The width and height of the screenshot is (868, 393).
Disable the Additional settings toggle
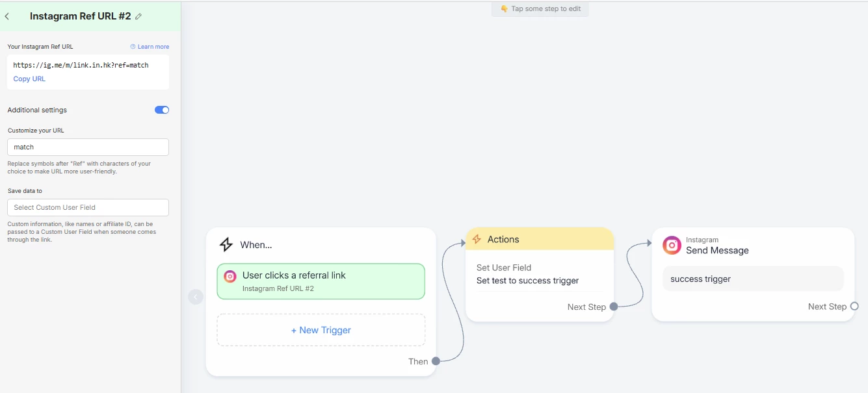(x=162, y=110)
